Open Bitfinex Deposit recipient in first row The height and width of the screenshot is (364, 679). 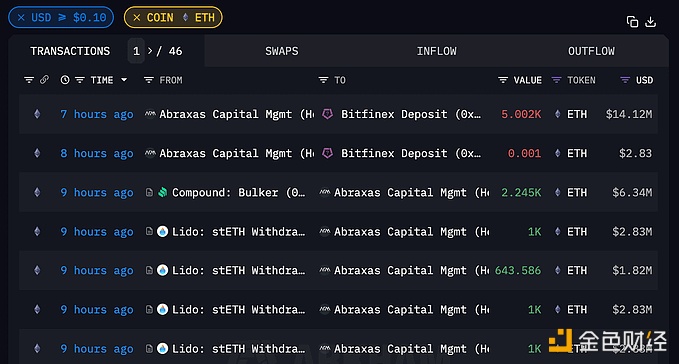point(411,114)
